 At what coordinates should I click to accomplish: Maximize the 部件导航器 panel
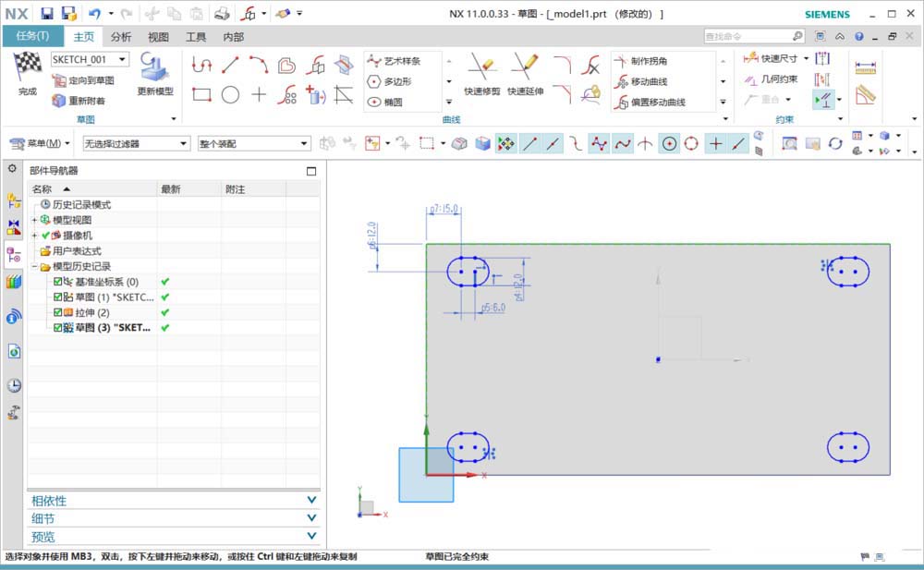[x=311, y=171]
